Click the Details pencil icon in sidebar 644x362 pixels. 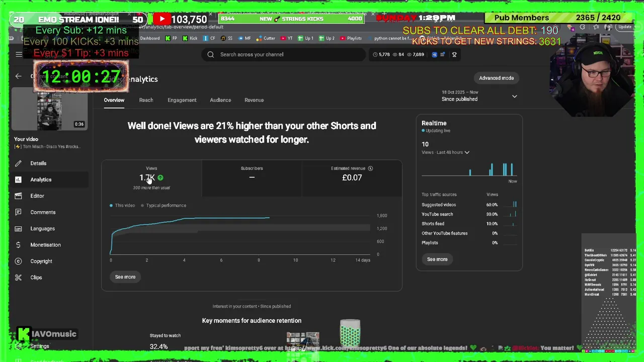pyautogui.click(x=19, y=163)
